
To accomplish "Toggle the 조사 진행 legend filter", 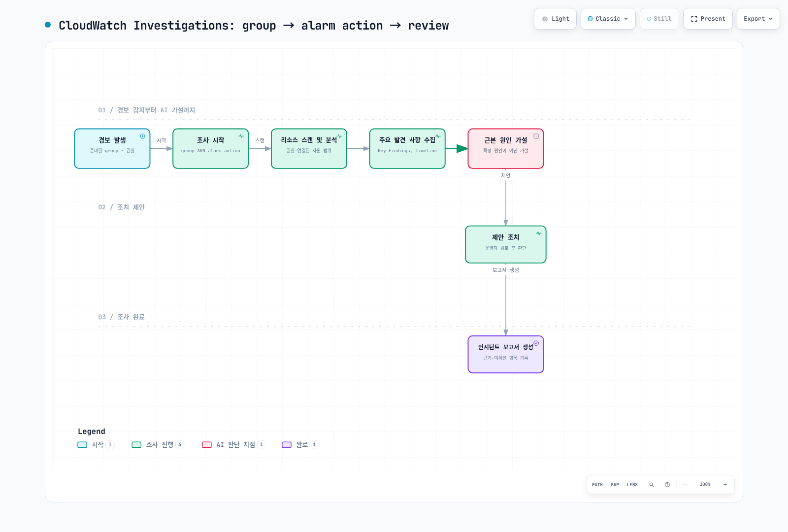I will pyautogui.click(x=158, y=445).
